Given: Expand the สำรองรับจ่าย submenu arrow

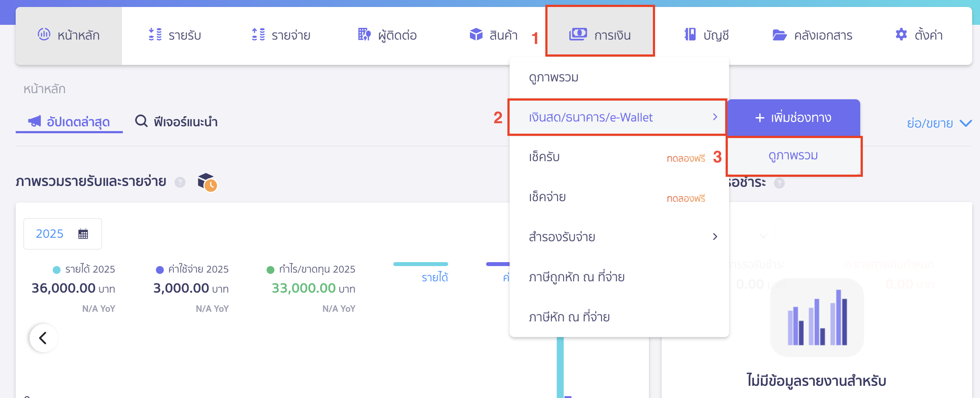Looking at the screenshot, I should (716, 236).
